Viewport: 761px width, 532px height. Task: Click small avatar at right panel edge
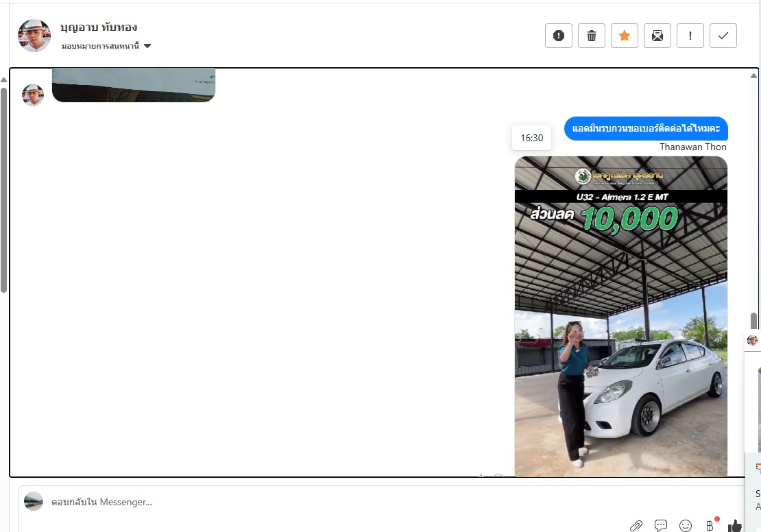pos(752,340)
